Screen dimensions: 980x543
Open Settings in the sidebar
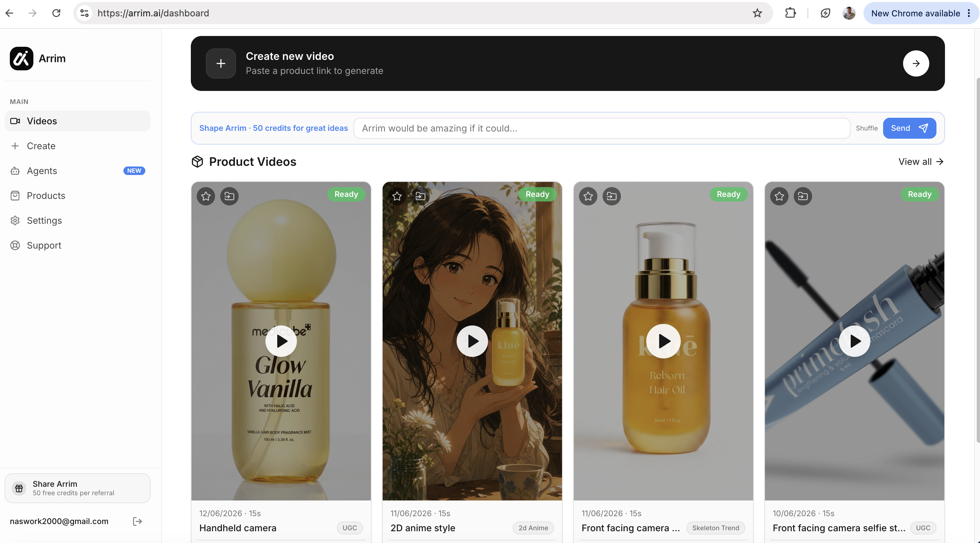[x=78, y=220]
